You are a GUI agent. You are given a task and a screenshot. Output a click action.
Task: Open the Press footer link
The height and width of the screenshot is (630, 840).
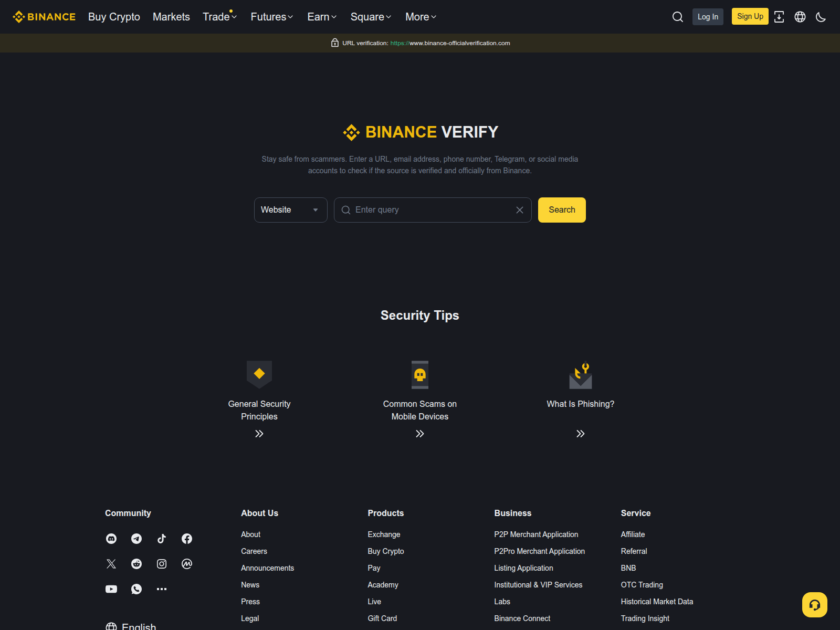250,602
